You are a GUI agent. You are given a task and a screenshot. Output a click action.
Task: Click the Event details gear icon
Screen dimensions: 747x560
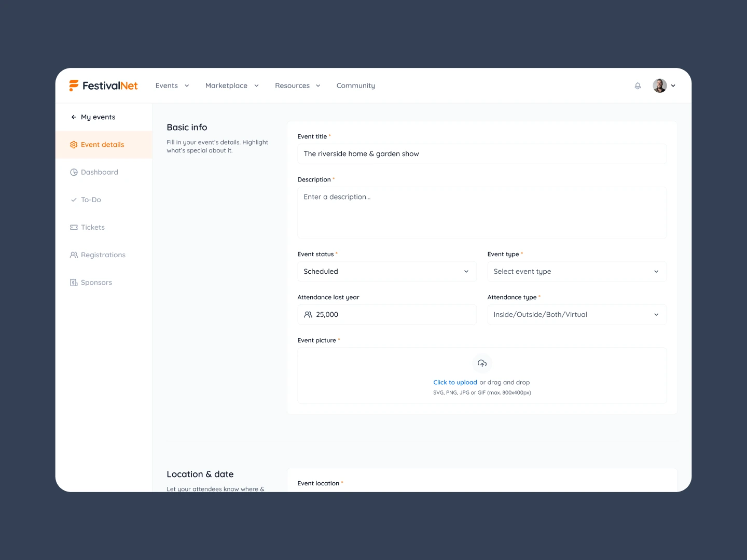(x=74, y=145)
